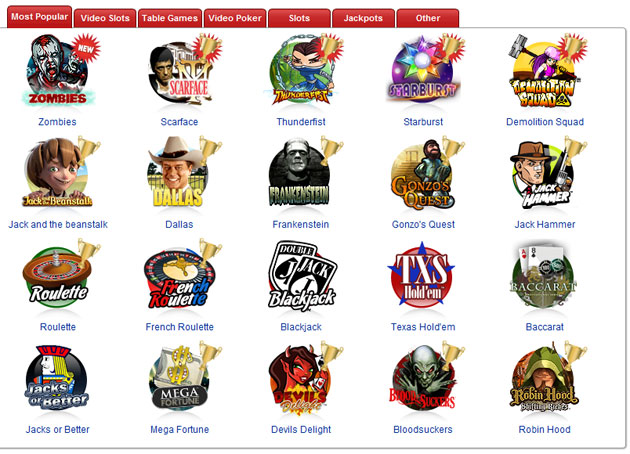Viewport: 630px width, 454px height.
Task: Launch the Scarface slot icon
Action: tap(183, 70)
